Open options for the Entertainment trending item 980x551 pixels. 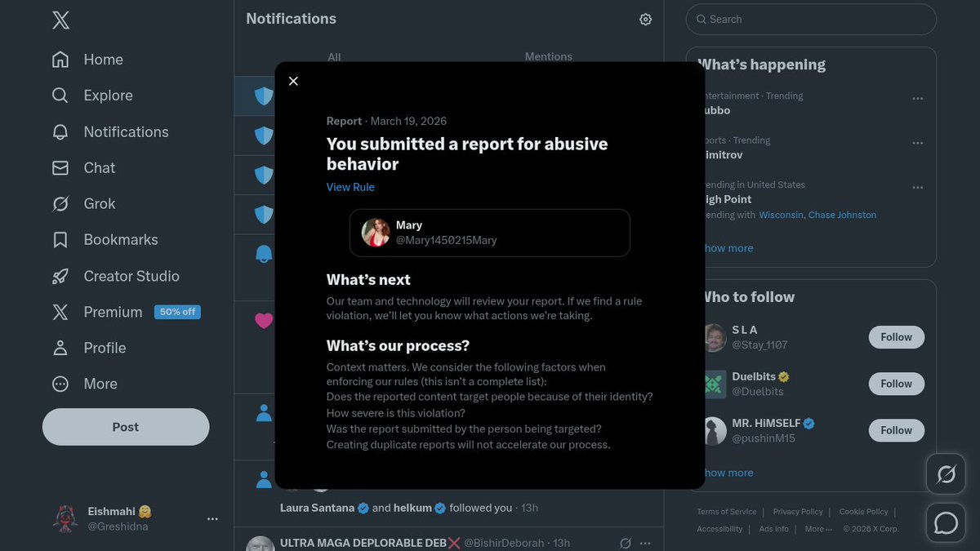(x=918, y=99)
